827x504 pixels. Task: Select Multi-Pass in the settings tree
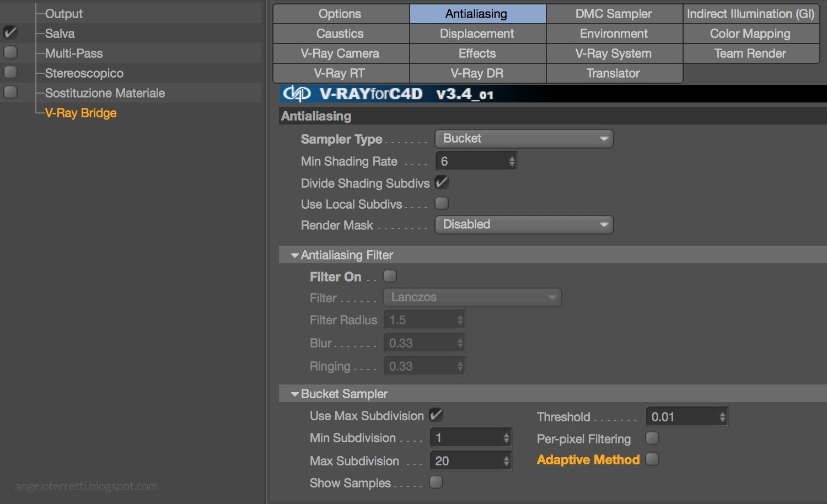point(74,53)
